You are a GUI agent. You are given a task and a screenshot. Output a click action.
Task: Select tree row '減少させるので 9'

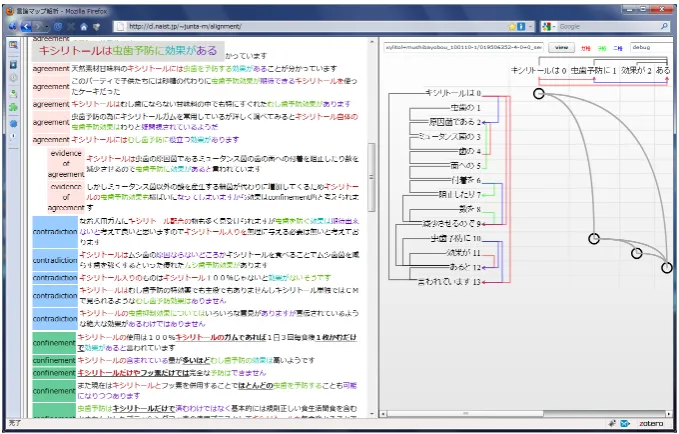click(x=452, y=223)
